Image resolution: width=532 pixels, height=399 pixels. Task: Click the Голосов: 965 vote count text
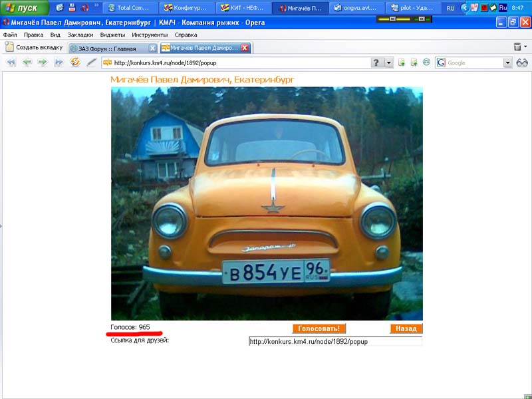pyautogui.click(x=130, y=327)
